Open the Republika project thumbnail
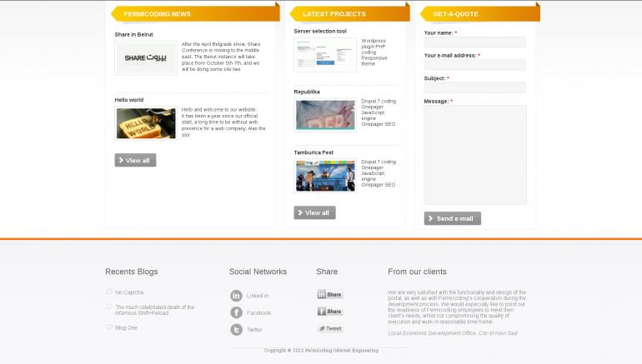642x364 pixels. coord(325,115)
